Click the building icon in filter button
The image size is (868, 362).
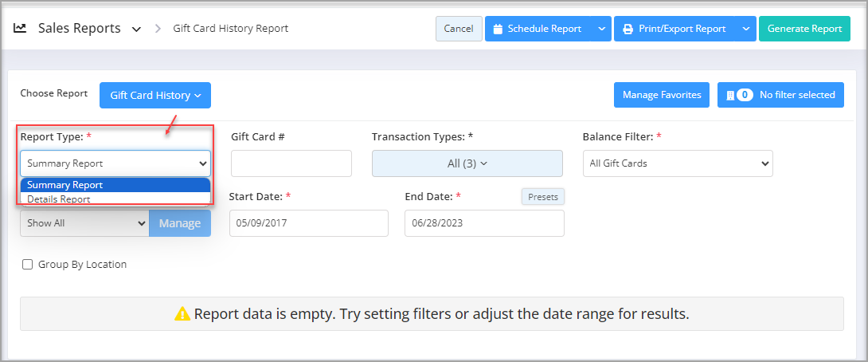point(730,95)
